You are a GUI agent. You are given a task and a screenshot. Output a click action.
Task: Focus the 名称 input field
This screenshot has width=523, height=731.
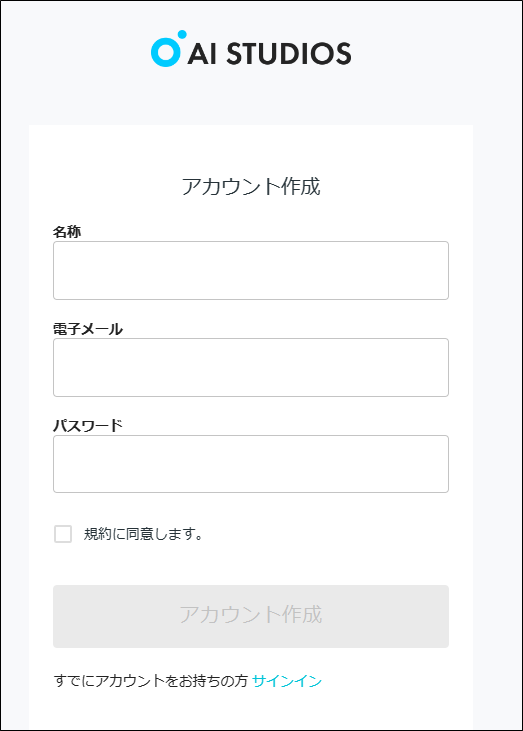point(251,270)
